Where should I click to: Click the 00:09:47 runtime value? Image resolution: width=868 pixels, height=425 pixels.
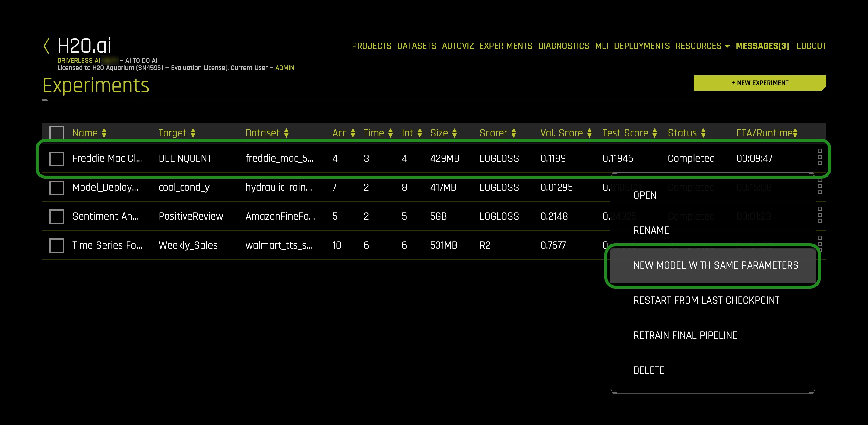pyautogui.click(x=754, y=158)
